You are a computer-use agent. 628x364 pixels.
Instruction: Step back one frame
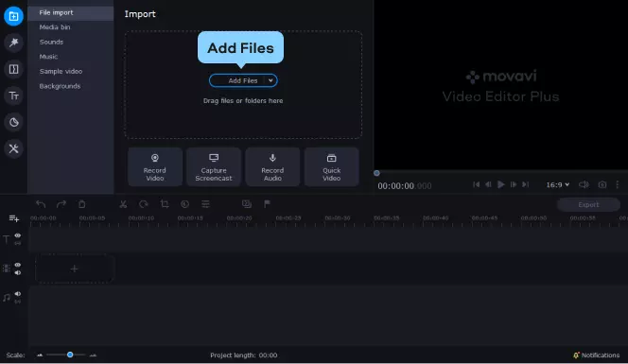(488, 184)
